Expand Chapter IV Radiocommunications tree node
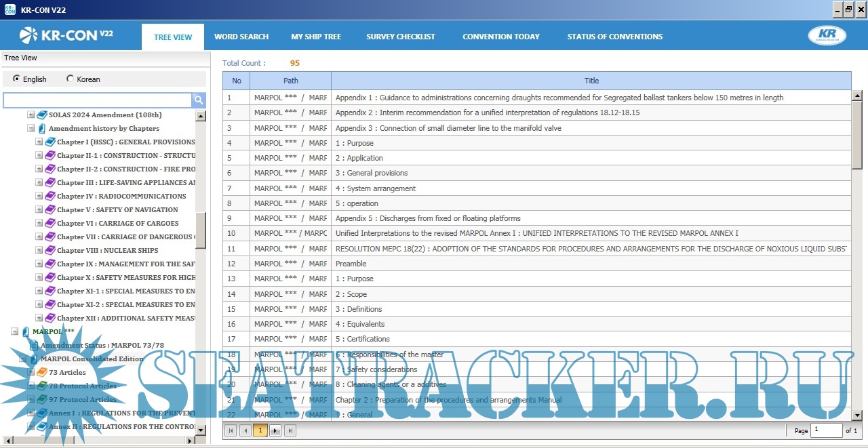Viewport: 868px width, 448px height. (39, 196)
